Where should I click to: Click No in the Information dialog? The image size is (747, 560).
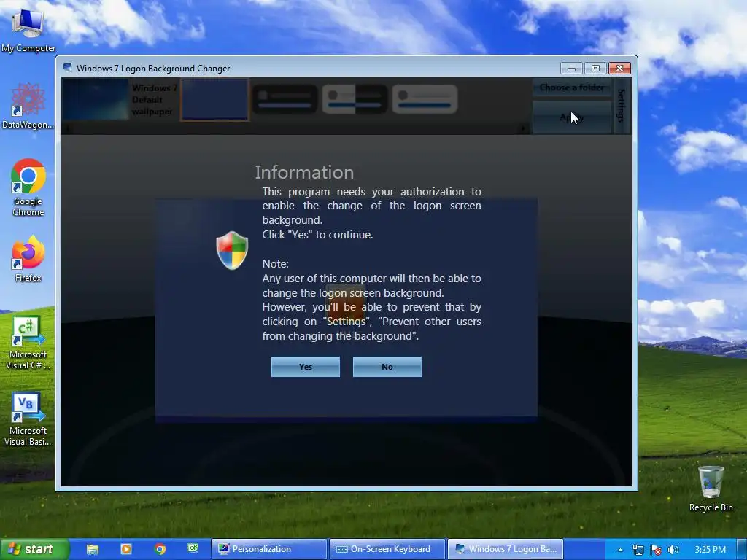387,367
